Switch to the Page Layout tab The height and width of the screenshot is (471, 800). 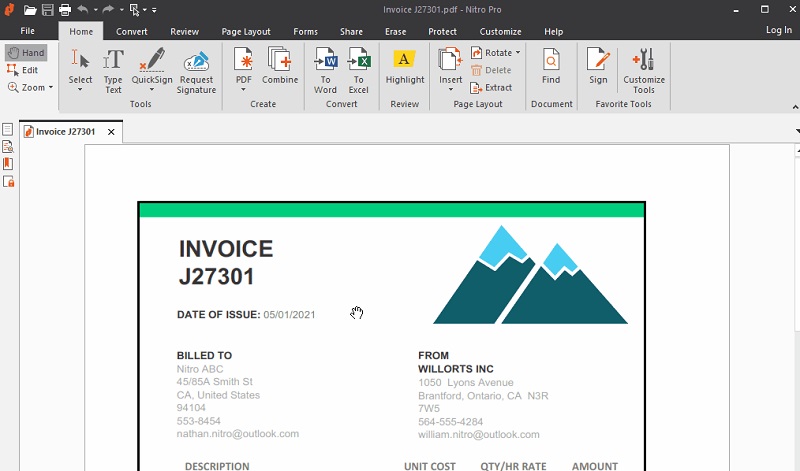[x=246, y=32]
